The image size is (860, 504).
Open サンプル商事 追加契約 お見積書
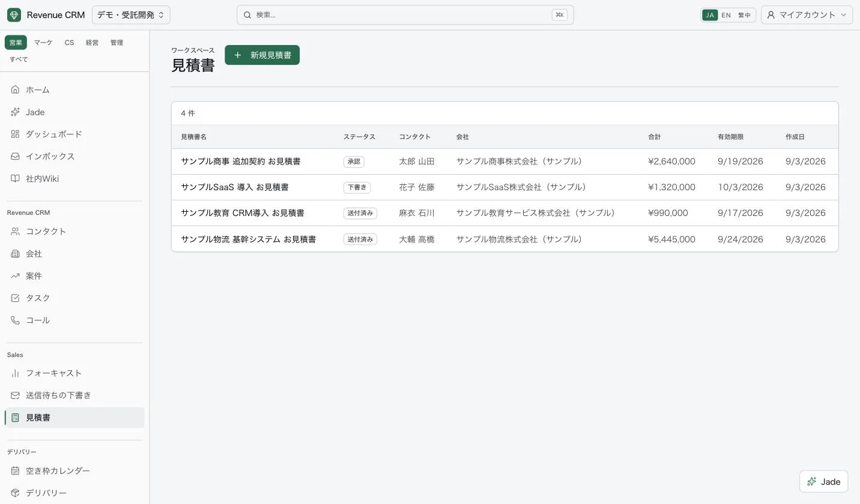coord(241,161)
